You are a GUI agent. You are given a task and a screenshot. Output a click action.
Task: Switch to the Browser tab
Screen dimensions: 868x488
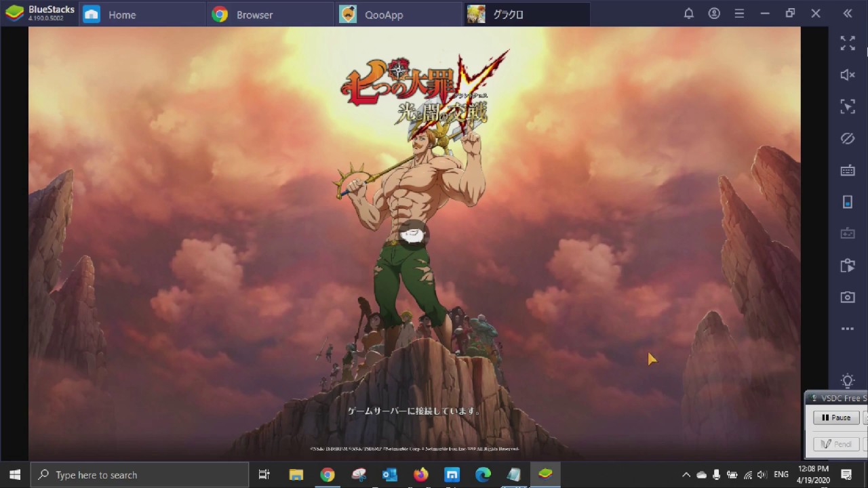tap(270, 14)
